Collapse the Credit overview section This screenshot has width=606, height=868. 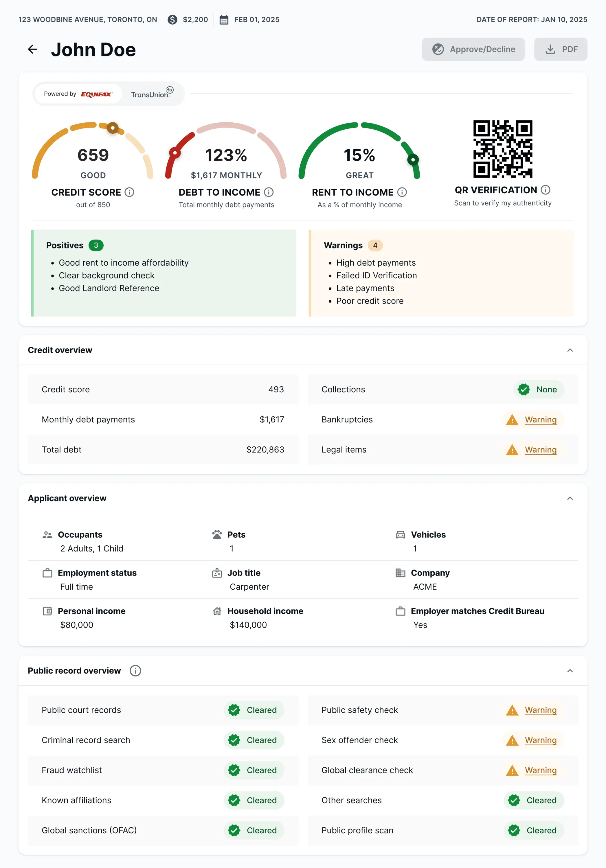pyautogui.click(x=570, y=350)
